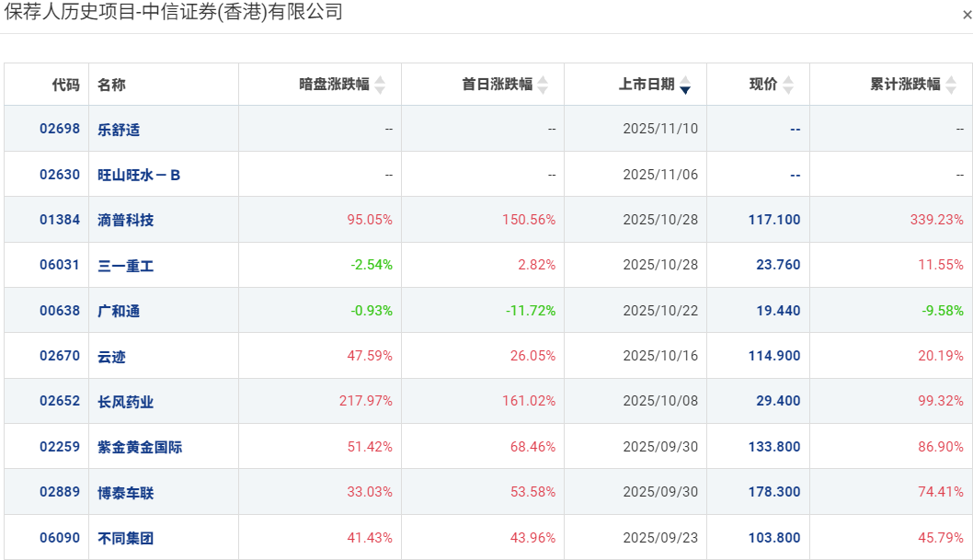Open stock 博泰车联
Image resolution: width=973 pixels, height=560 pixels.
[x=125, y=492]
